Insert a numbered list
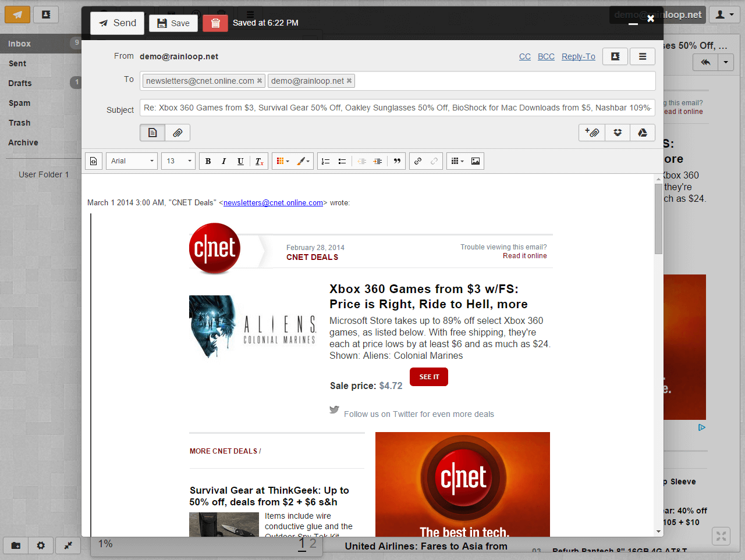Viewport: 745px width, 560px height. tap(326, 161)
